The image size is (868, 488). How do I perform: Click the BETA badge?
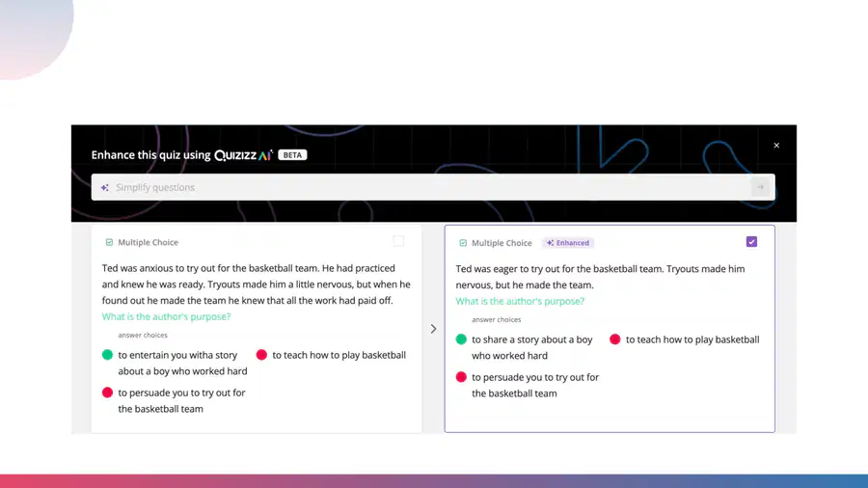[292, 155]
